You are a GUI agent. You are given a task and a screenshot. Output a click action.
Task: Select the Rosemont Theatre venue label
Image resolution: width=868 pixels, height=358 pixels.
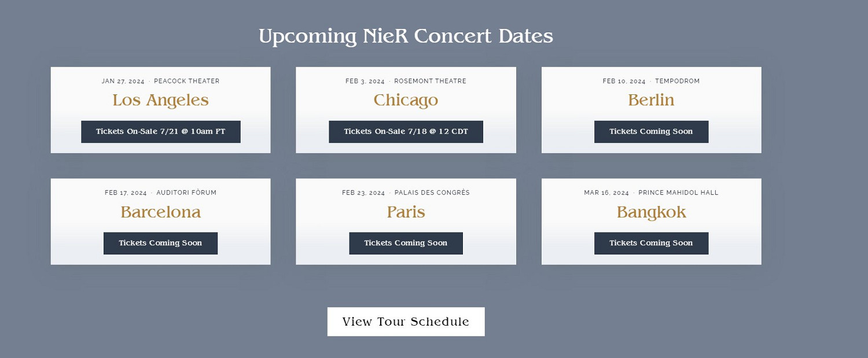430,82
